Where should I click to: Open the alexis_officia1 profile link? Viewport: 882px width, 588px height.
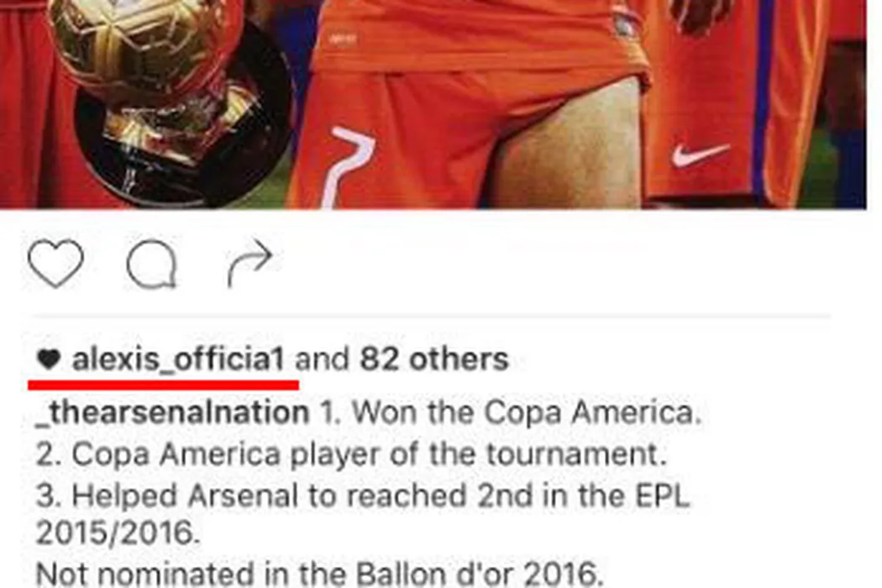(178, 359)
